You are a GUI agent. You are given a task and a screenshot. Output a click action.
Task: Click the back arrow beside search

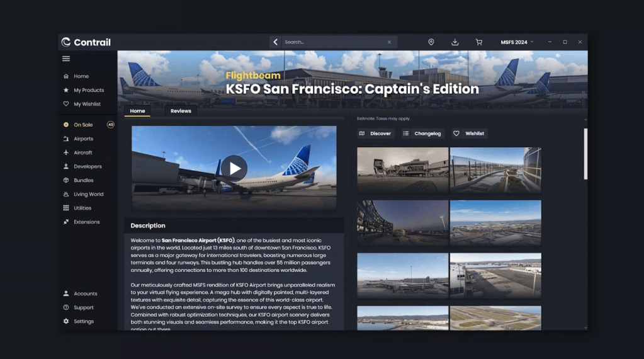276,42
